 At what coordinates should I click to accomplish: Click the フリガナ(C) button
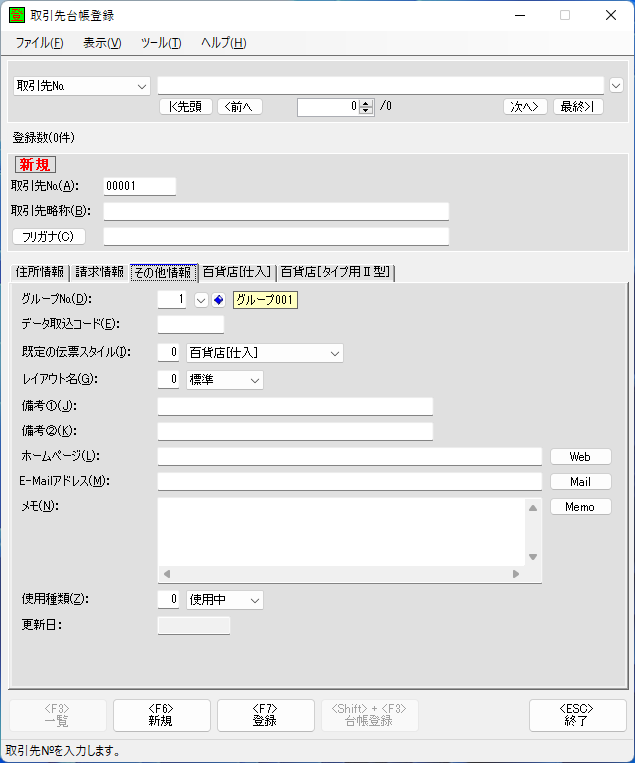(49, 237)
